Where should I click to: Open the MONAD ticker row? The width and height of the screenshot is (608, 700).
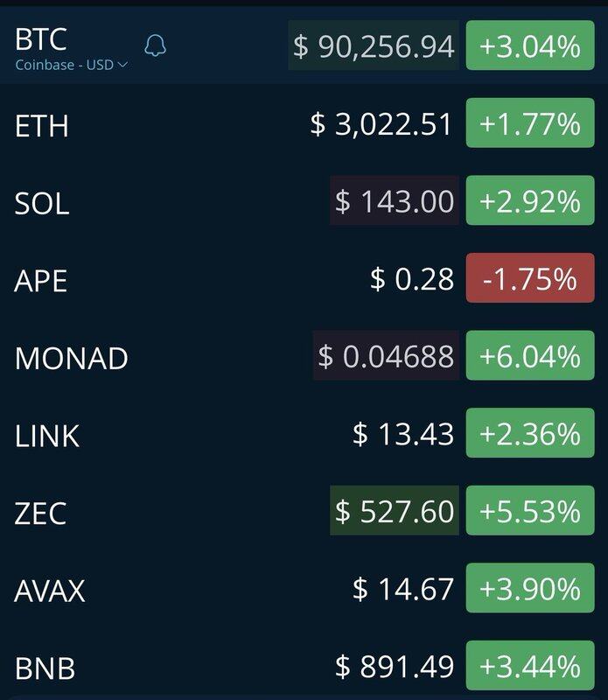coord(72,357)
